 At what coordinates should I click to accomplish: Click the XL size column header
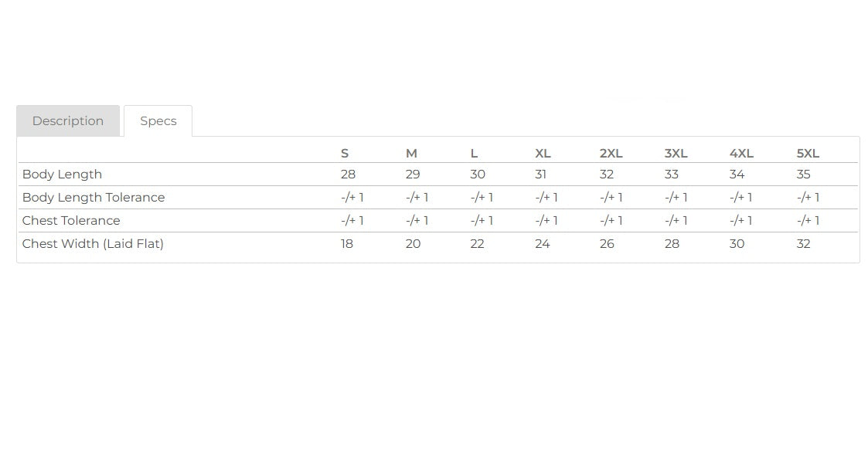click(543, 153)
